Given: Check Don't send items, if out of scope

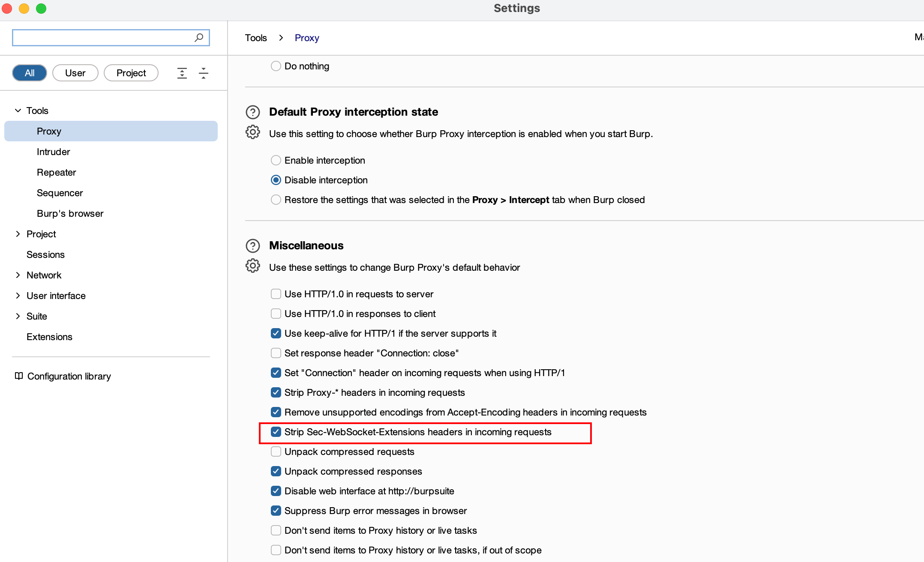Looking at the screenshot, I should [x=276, y=550].
